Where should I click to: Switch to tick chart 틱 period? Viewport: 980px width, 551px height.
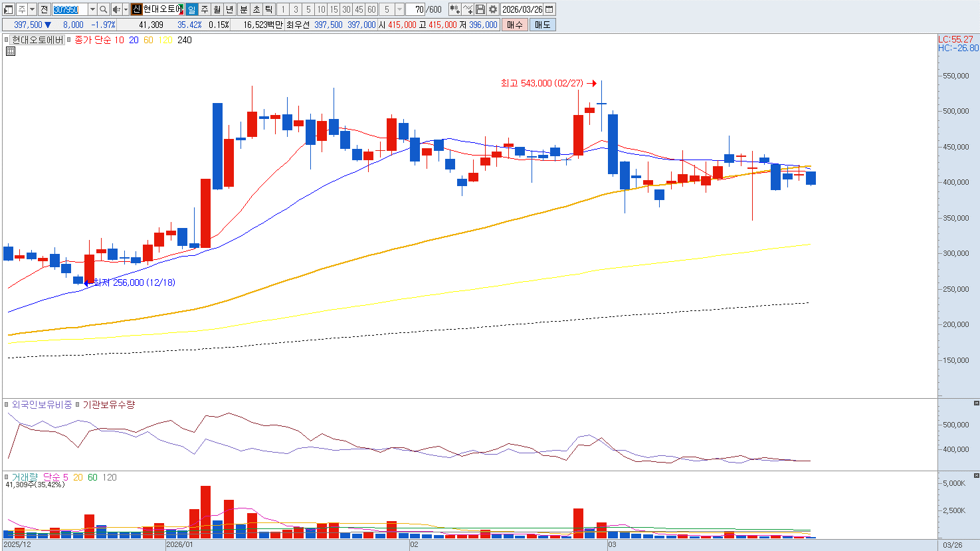[269, 9]
